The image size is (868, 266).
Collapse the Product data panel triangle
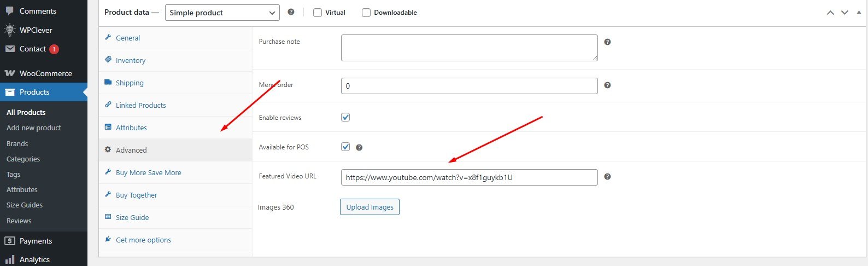(x=859, y=12)
